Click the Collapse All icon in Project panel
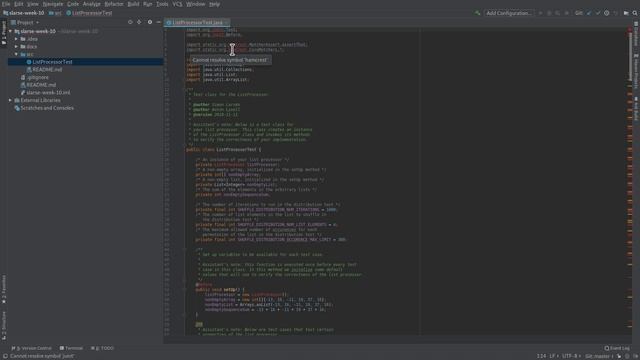 [139, 22]
